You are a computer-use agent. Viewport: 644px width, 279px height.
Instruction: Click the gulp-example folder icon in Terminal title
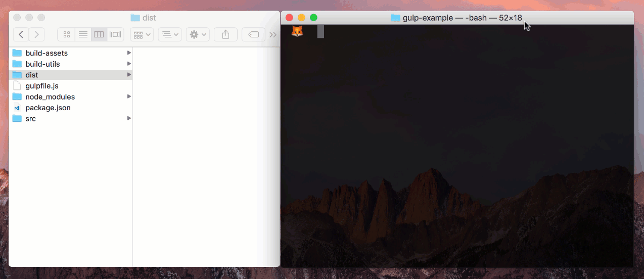coord(395,18)
